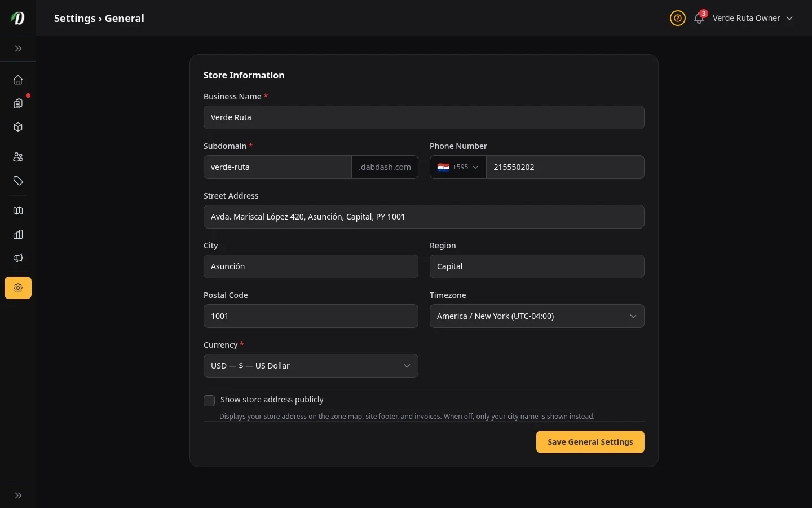This screenshot has height=508, width=812.
Task: Open pricing with the tag icon
Action: [x=18, y=181]
